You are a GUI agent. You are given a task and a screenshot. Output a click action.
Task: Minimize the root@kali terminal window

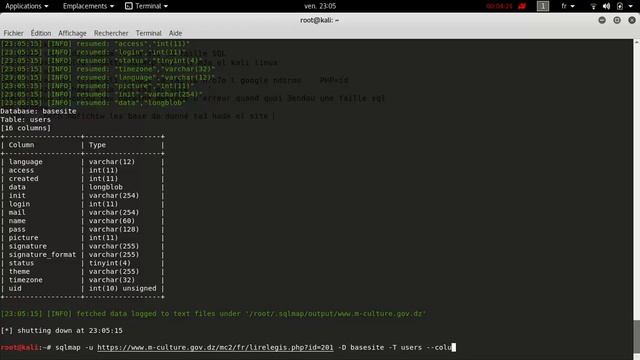tap(602, 20)
